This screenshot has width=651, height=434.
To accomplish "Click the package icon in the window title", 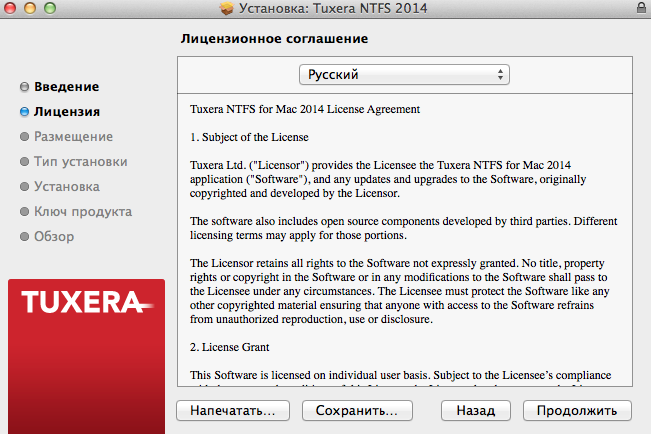I will click(227, 8).
